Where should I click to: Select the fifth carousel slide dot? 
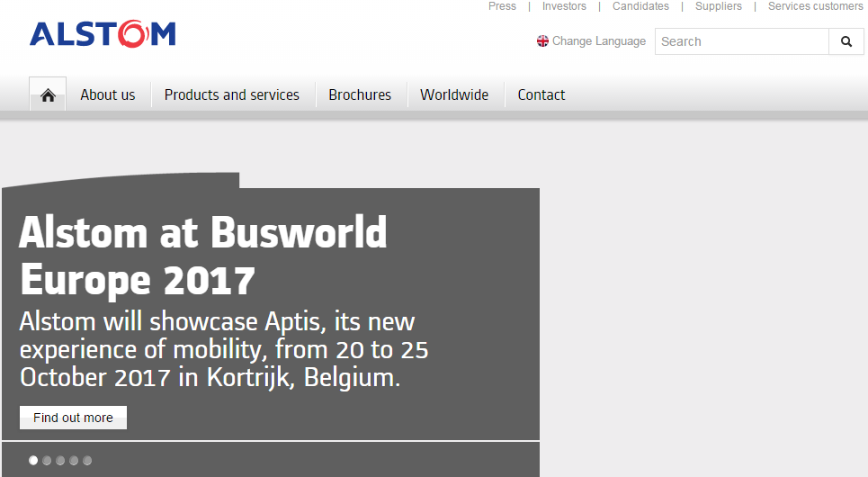point(87,461)
